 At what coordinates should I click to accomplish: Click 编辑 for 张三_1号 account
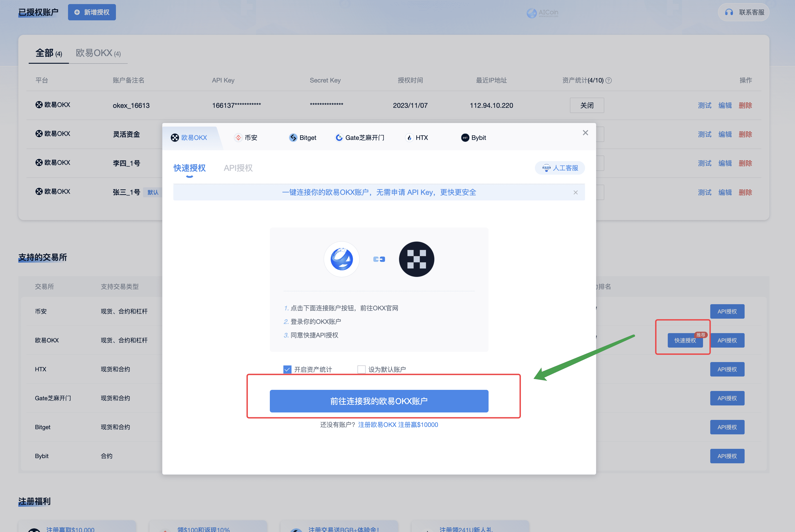[x=725, y=192]
